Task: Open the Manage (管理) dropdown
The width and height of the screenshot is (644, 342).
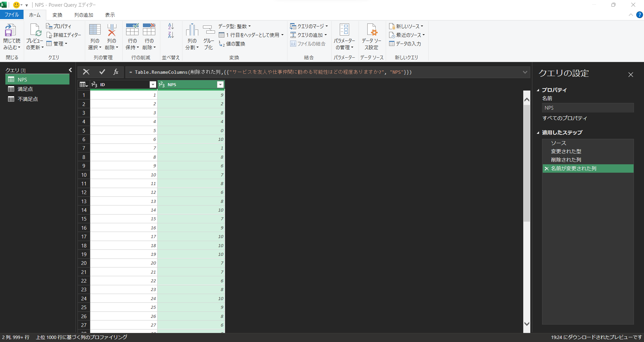Action: [57, 44]
